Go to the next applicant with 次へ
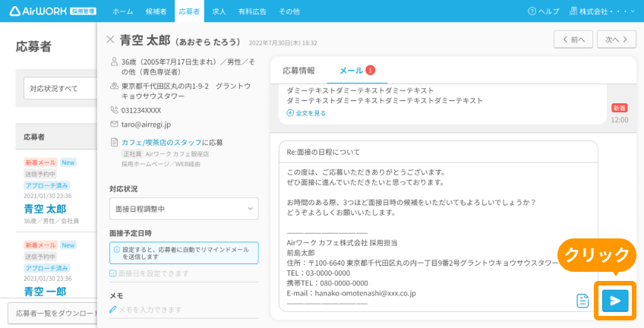The image size is (644, 328). pyautogui.click(x=617, y=39)
